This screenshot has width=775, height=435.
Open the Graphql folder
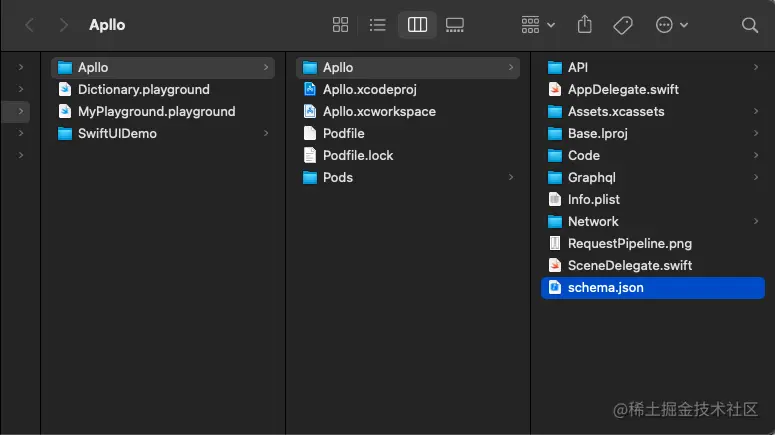tap(591, 177)
